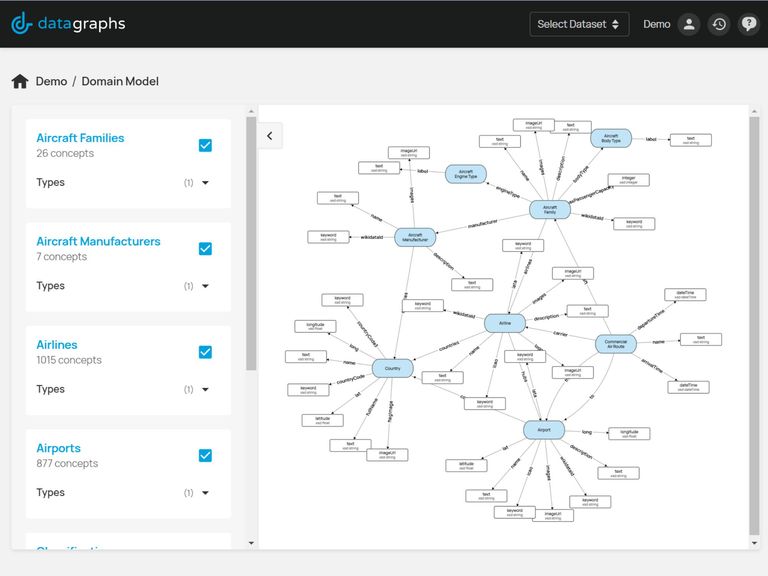Collapse the sidebar with chevron arrow

[269, 136]
